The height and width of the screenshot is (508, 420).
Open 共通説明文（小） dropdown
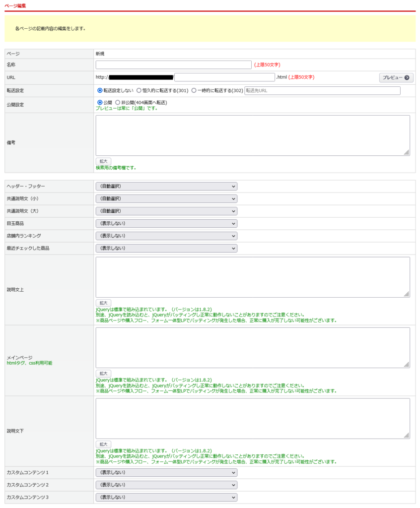point(166,198)
